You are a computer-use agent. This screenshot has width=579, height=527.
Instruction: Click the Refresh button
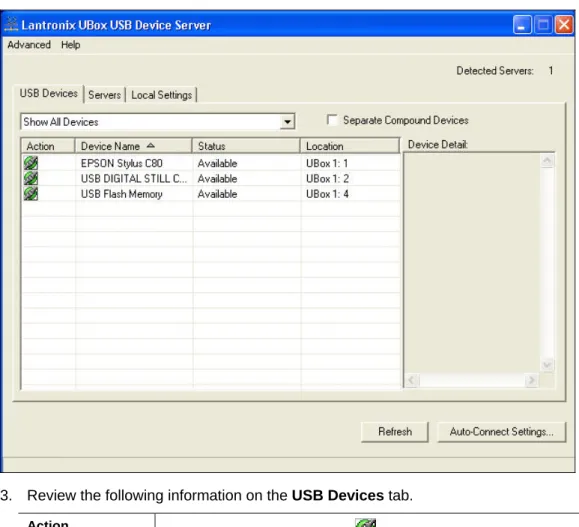tap(395, 432)
